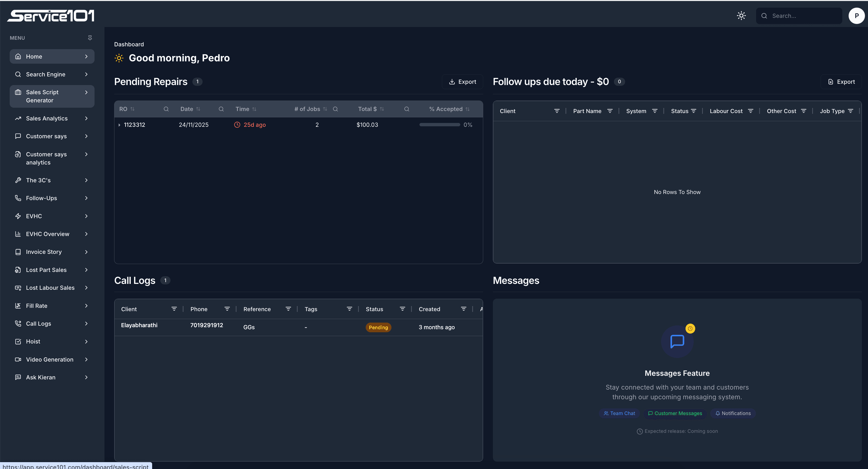Open the Client filter in Call Logs
The image size is (868, 469).
[x=174, y=309]
